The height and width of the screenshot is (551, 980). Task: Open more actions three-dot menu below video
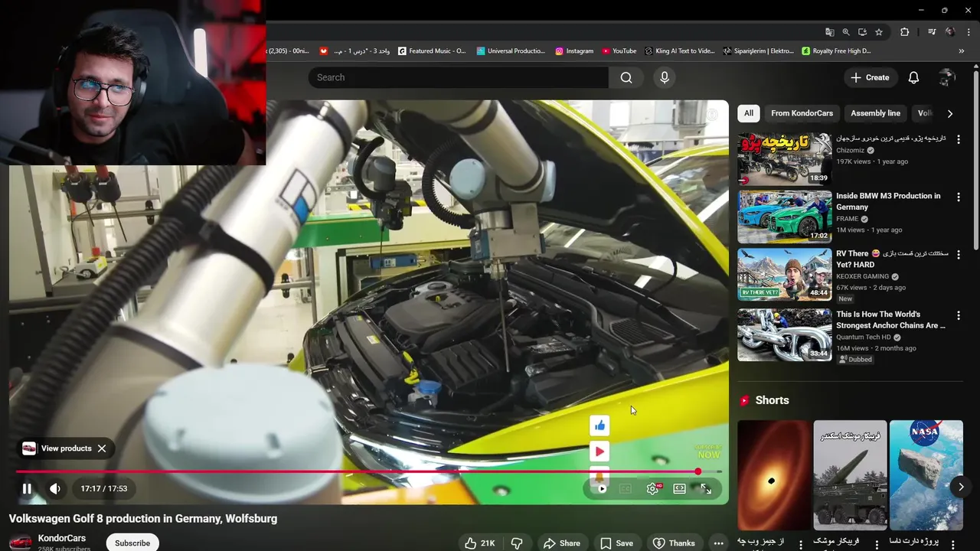click(718, 543)
